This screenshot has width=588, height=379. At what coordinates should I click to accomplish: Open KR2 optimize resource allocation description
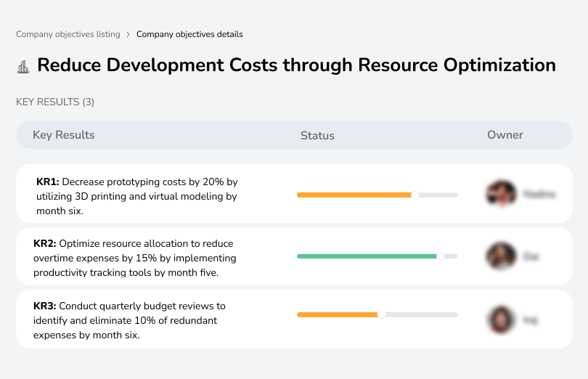point(135,258)
